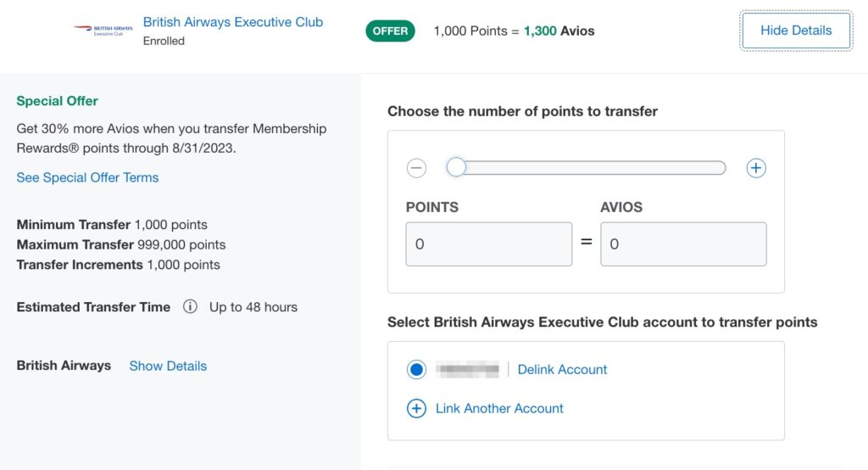The width and height of the screenshot is (868, 470).
Task: Click the green OFFER badge
Action: [x=390, y=31]
